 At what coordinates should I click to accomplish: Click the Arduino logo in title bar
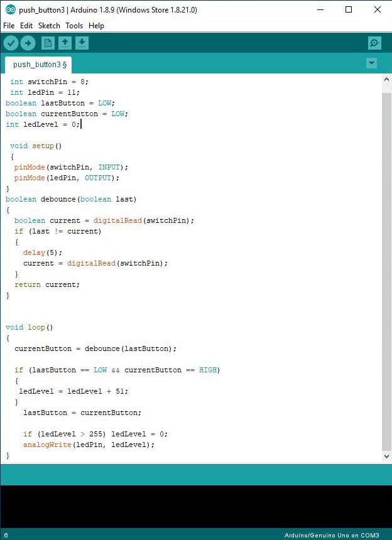click(10, 9)
